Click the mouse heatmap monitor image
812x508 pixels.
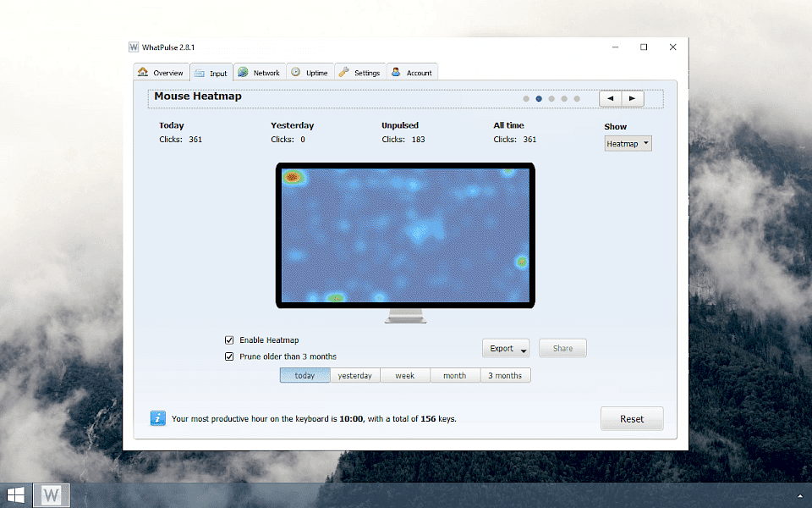tap(405, 243)
